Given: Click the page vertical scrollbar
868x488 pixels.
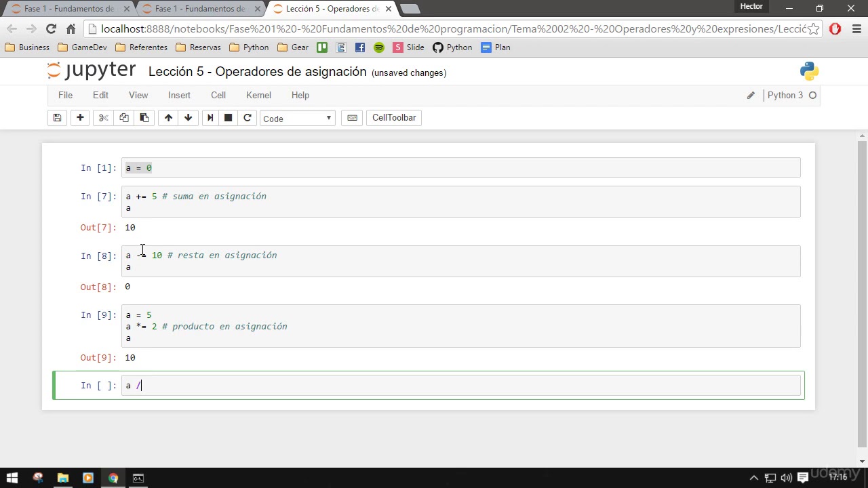Looking at the screenshot, I should pos(862,294).
